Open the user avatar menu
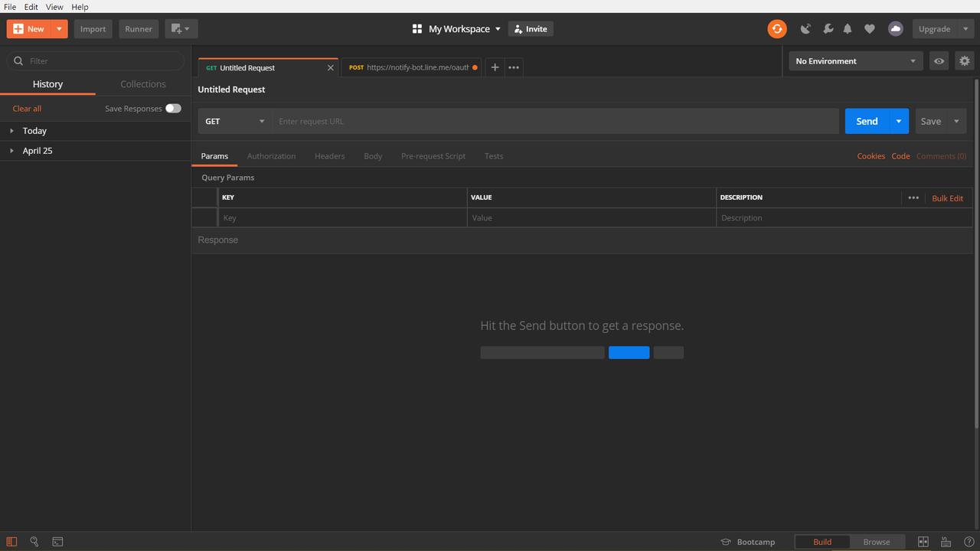The height and width of the screenshot is (551, 980). coord(895,29)
